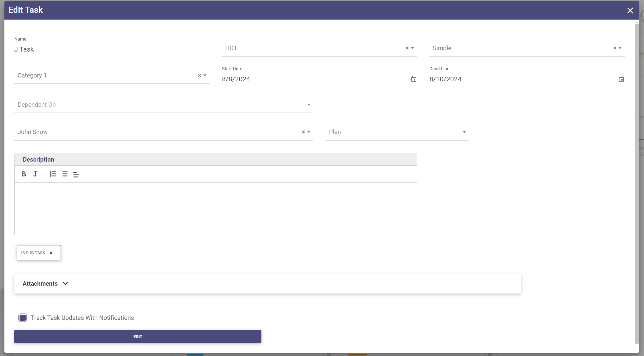
Task: Open the Dead Line calendar picker
Action: pos(621,79)
